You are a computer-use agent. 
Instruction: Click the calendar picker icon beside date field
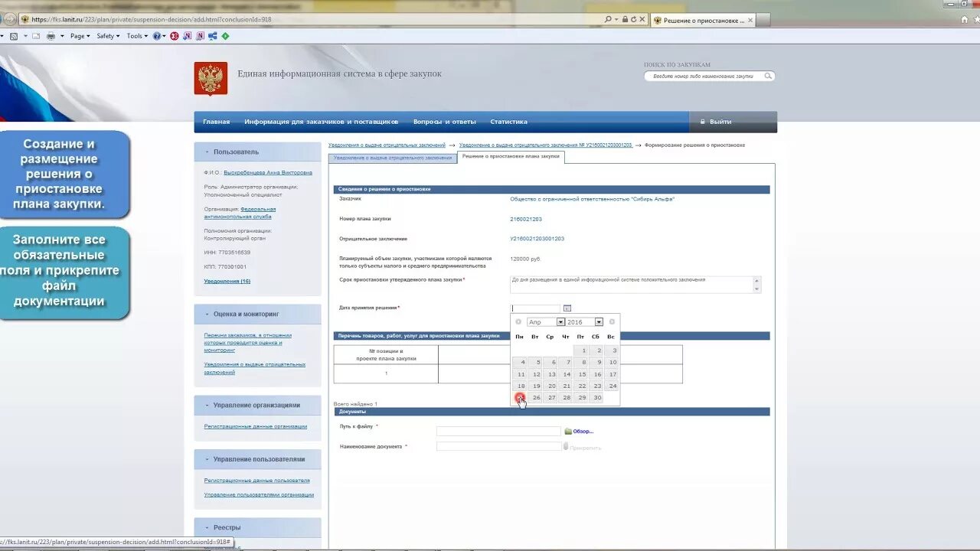point(567,308)
